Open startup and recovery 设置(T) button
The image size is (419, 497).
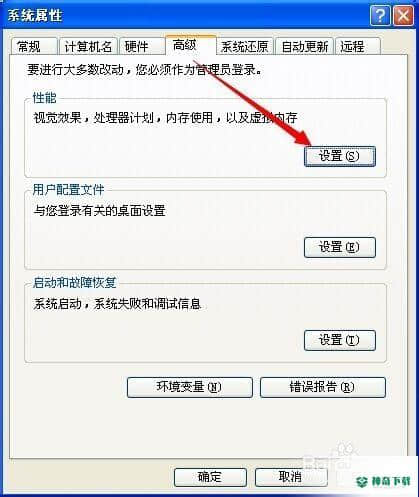pyautogui.click(x=340, y=340)
